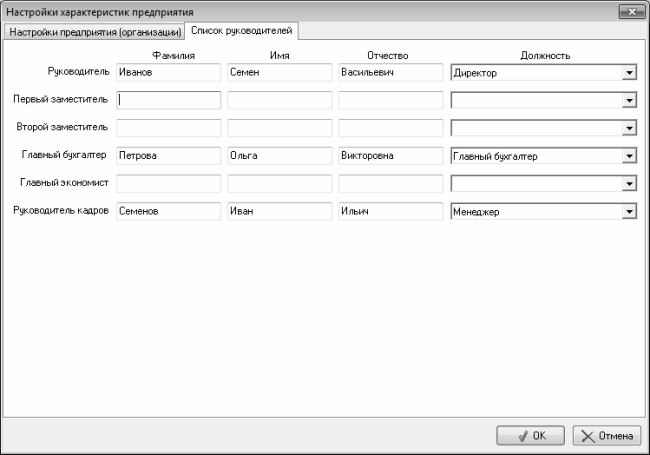The height and width of the screenshot is (455, 650).
Task: Expand Должность dropdown showing Директор
Action: [629, 72]
